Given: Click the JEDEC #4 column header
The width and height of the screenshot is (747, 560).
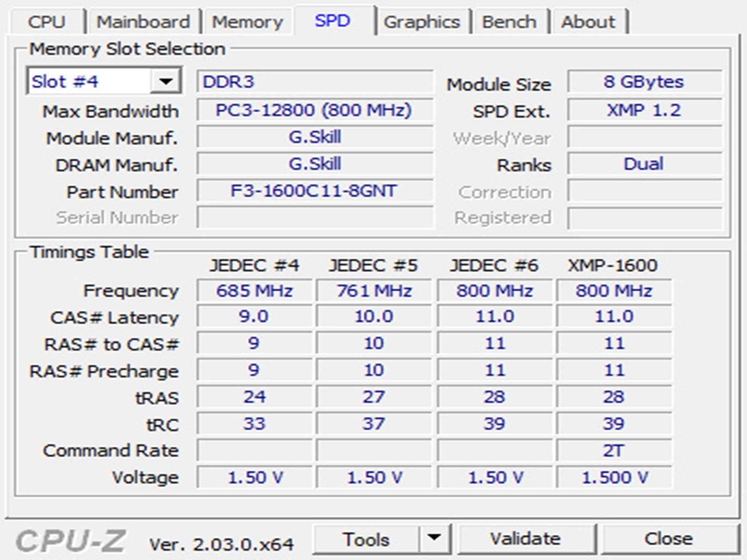Looking at the screenshot, I should (x=254, y=266).
